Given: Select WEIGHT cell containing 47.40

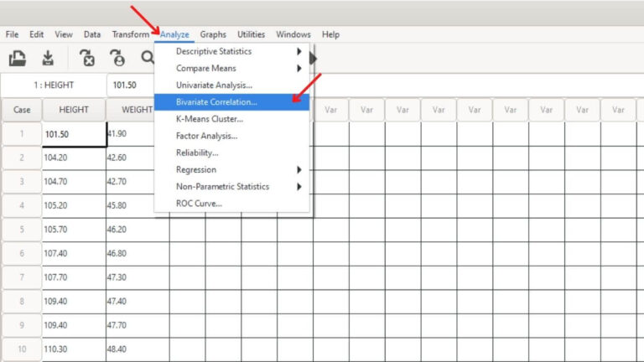Looking at the screenshot, I should pos(138,302).
